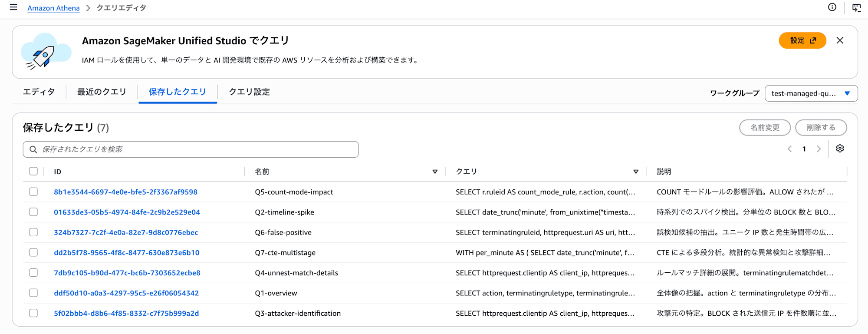Open the ワークグループ dropdown
The image size is (868, 334).
pyautogui.click(x=811, y=93)
